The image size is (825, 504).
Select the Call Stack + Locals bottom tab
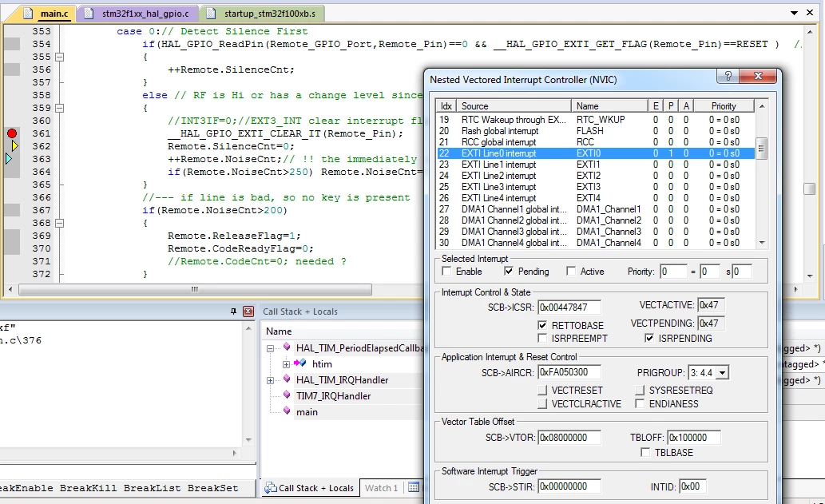tap(310, 488)
